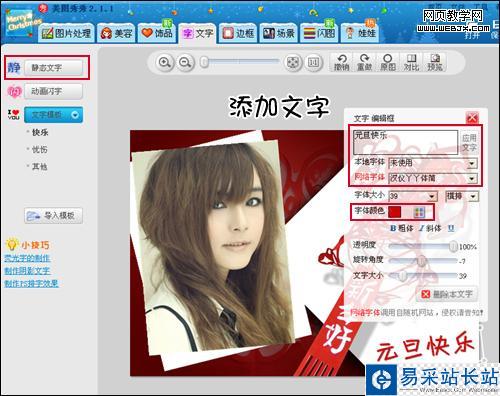Click the 对比 compare icon
The image size is (500, 396).
point(411,62)
